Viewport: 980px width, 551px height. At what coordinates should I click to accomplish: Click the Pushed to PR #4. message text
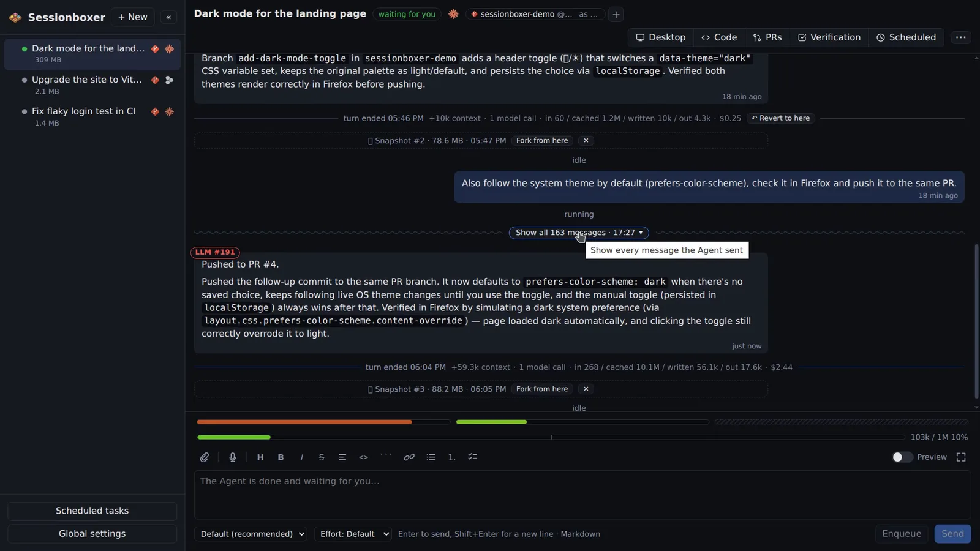click(x=240, y=264)
